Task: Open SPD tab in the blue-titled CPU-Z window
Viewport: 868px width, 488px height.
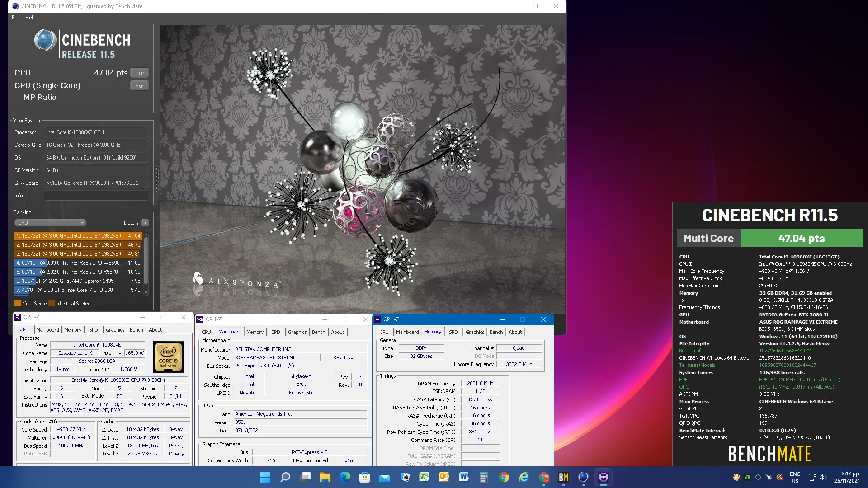Action: (453, 332)
